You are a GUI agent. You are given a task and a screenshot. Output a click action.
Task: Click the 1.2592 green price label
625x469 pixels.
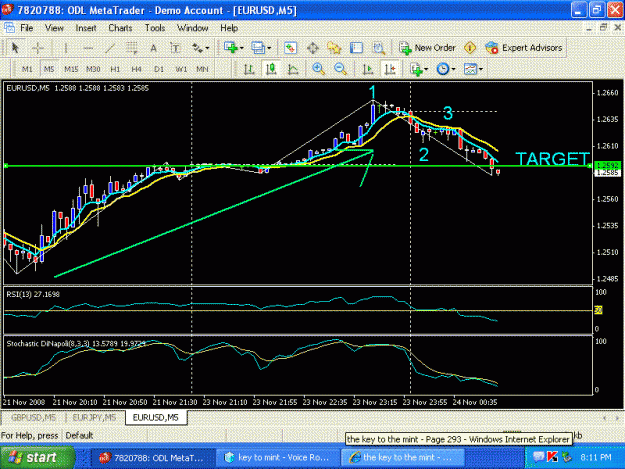[607, 165]
